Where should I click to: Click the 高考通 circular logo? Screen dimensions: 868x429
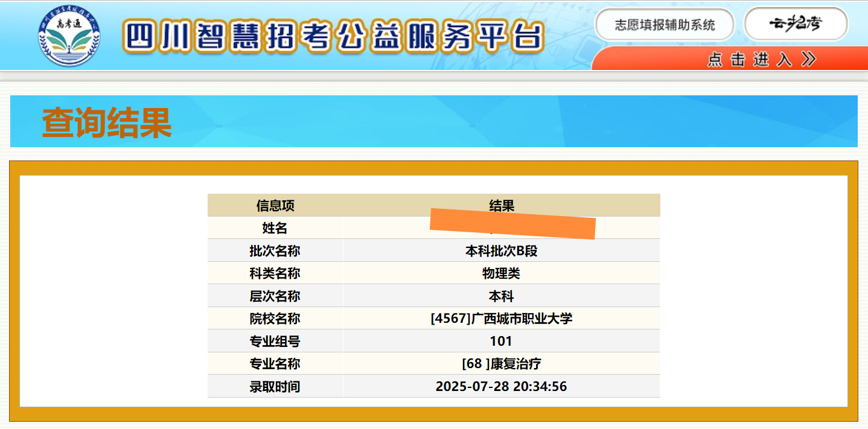point(69,35)
